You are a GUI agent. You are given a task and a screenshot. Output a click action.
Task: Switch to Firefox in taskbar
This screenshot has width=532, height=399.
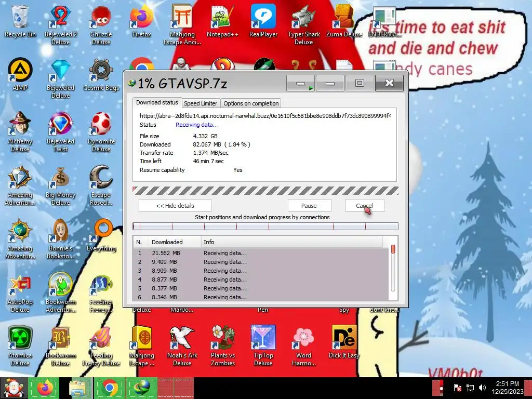(x=45, y=388)
